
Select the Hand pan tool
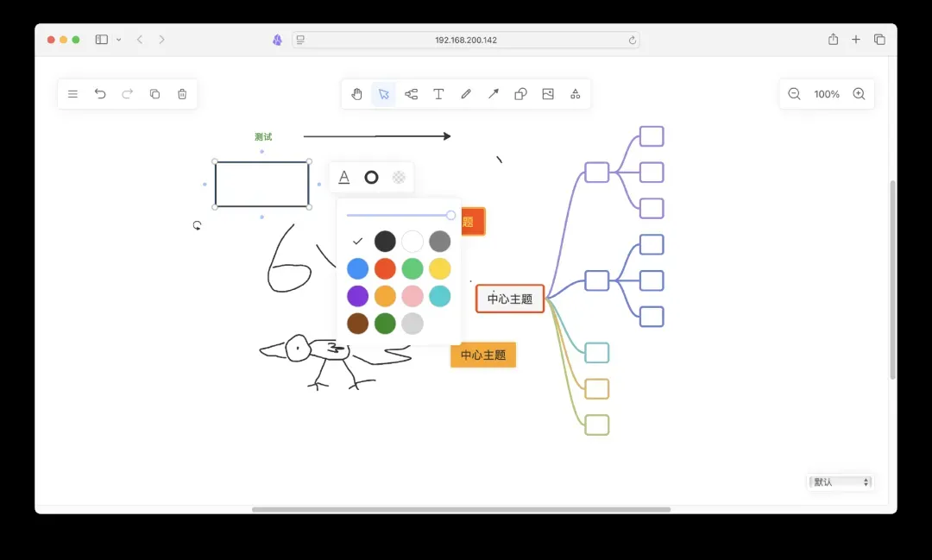point(356,94)
